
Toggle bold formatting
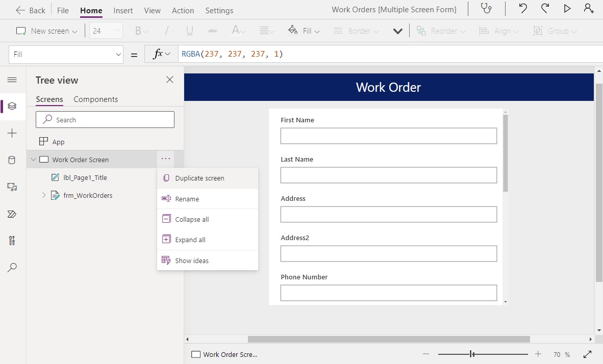point(138,31)
